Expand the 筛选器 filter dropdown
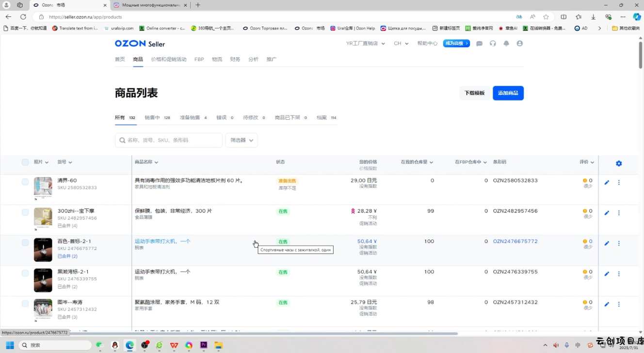 tap(241, 140)
